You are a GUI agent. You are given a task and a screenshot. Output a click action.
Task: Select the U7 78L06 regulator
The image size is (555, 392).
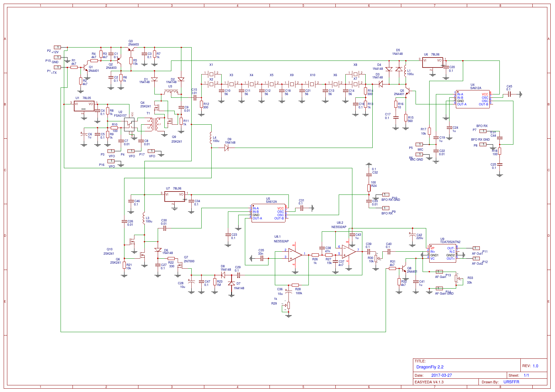174,196
